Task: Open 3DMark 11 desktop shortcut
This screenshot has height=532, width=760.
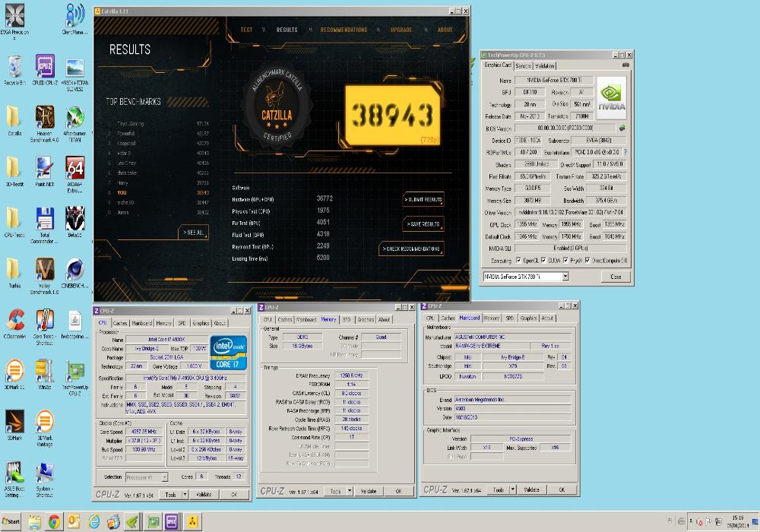Action: coord(14,375)
